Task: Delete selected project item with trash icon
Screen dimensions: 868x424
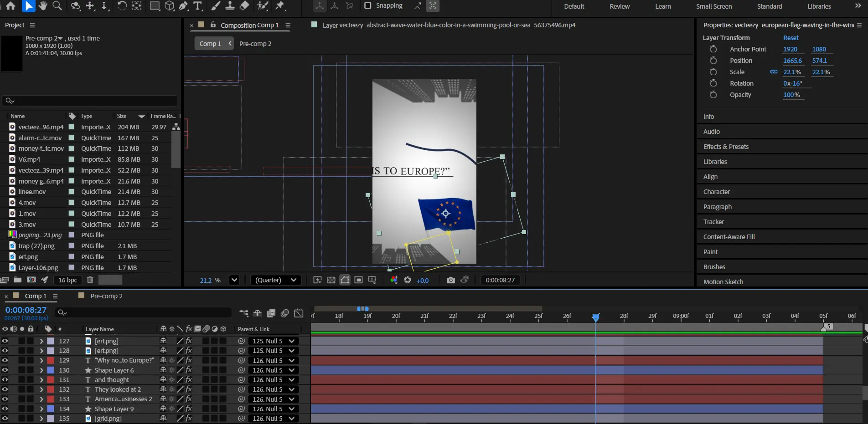Action: (x=90, y=280)
